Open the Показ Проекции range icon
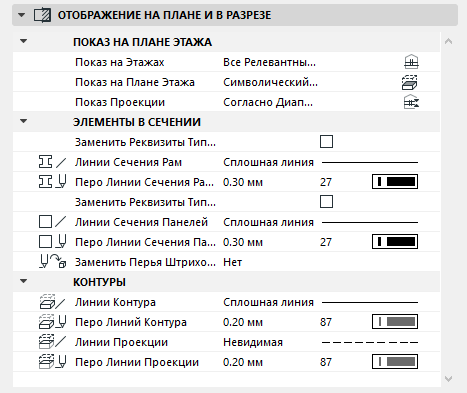The height and width of the screenshot is (393, 467). click(411, 102)
